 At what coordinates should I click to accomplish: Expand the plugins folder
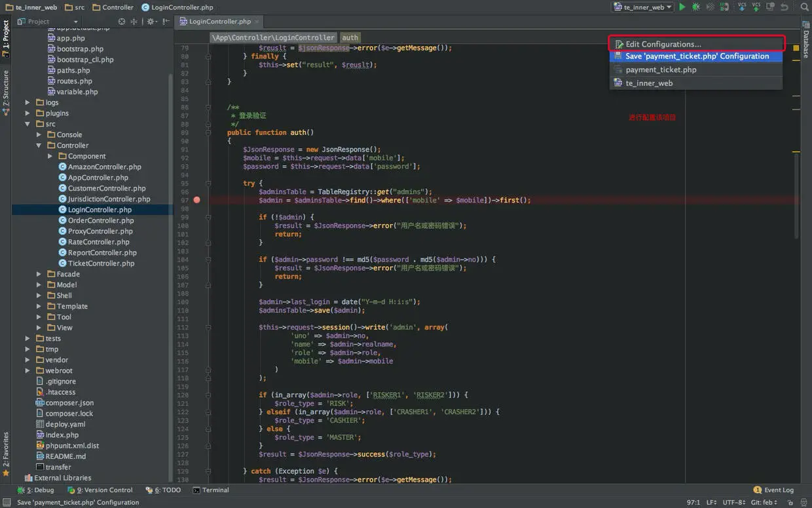point(28,113)
